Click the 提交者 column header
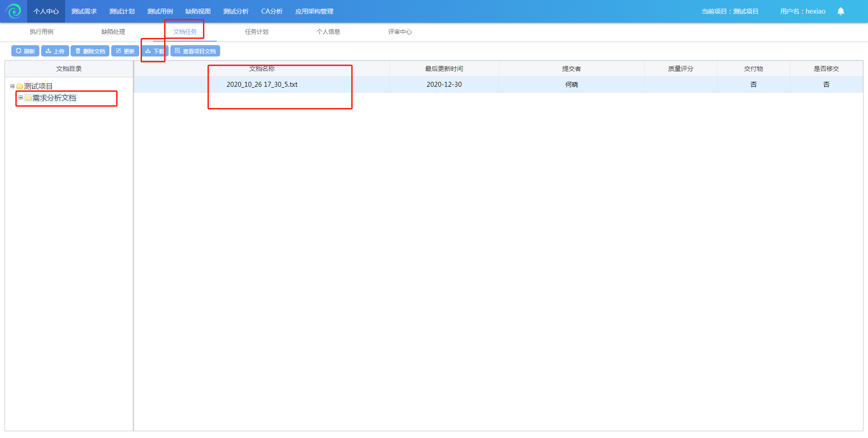 [571, 69]
